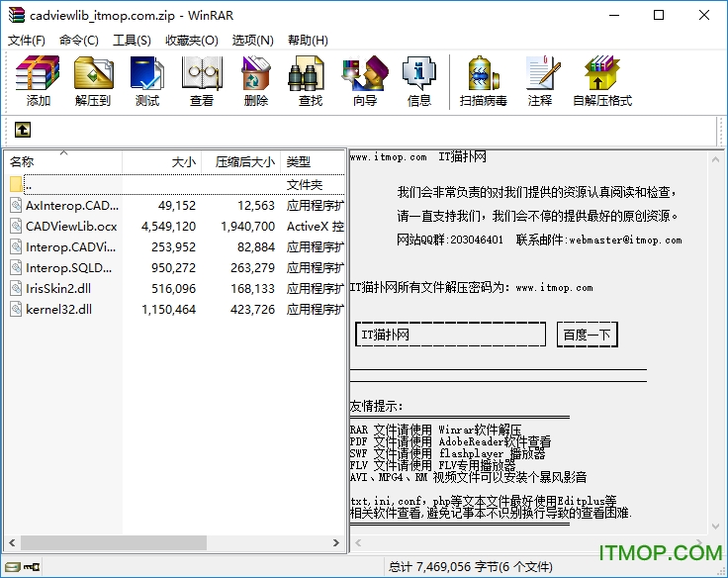The width and height of the screenshot is (728, 578).
Task: Click the key password icon in status bar
Action: tap(32, 567)
